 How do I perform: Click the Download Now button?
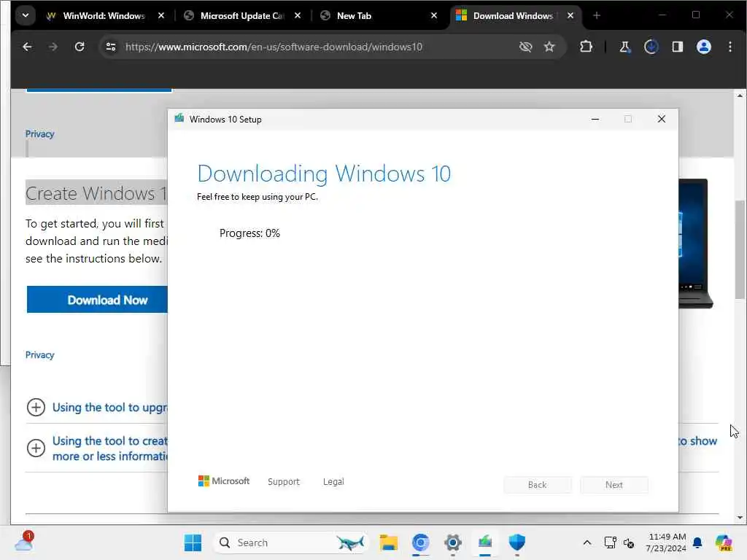[97, 300]
